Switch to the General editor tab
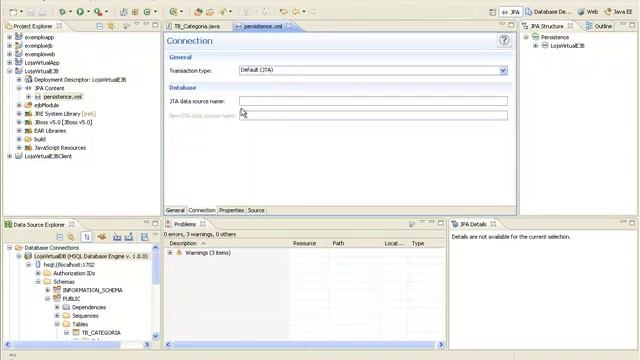This screenshot has width=640, height=360. pyautogui.click(x=175, y=211)
